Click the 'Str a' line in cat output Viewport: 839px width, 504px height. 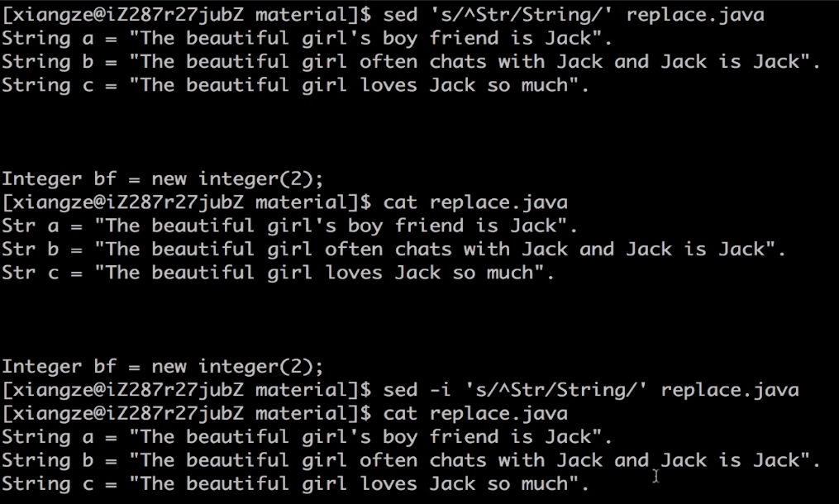(289, 226)
